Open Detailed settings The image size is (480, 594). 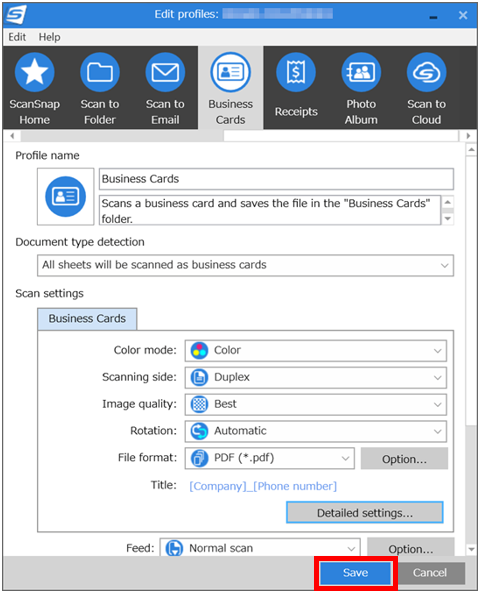pyautogui.click(x=364, y=513)
